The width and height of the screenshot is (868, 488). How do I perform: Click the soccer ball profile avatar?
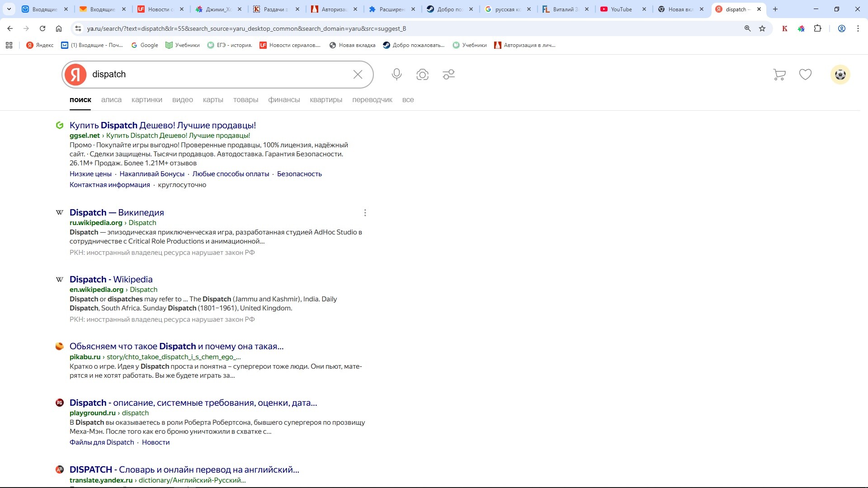click(x=840, y=75)
